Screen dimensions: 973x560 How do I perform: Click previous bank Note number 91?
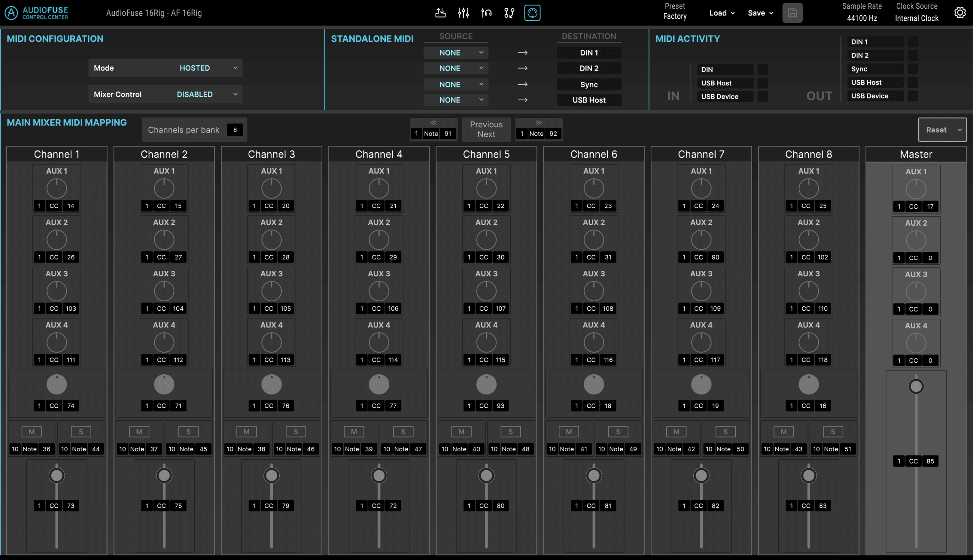pos(448,133)
